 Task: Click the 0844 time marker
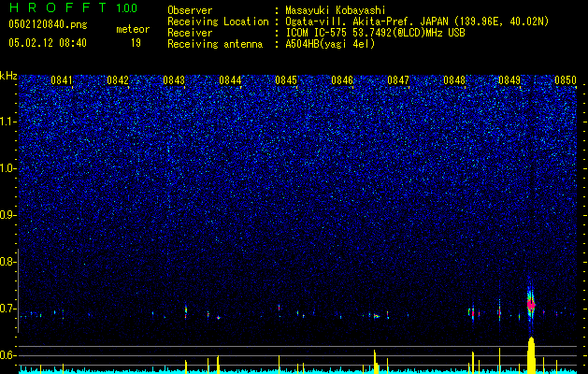(230, 80)
